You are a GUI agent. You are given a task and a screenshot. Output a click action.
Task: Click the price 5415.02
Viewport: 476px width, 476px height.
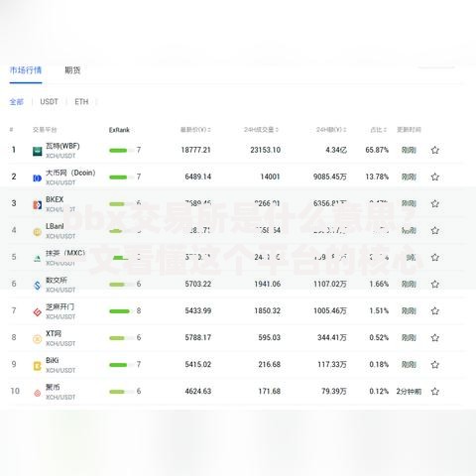point(197,365)
